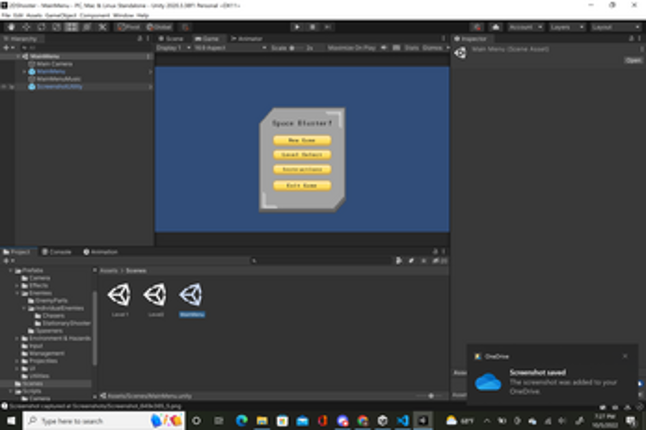Switch to the Console tab
Image resolution: width=646 pixels, height=430 pixels.
point(57,252)
